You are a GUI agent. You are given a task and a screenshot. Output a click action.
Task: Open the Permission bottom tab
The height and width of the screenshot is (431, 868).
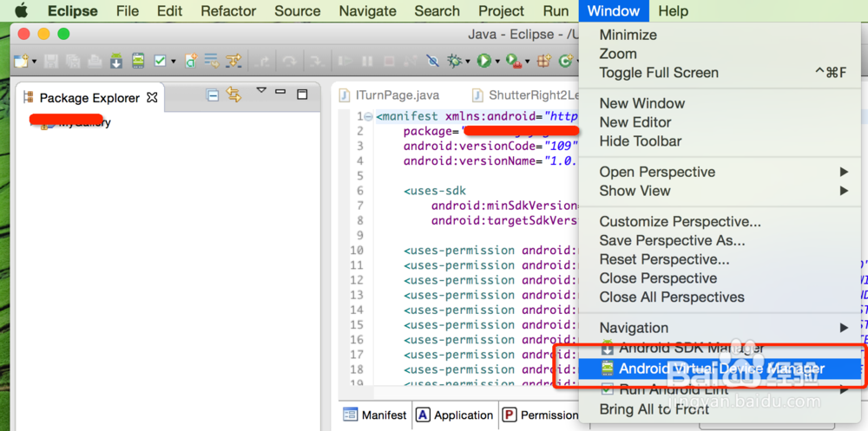click(x=541, y=415)
